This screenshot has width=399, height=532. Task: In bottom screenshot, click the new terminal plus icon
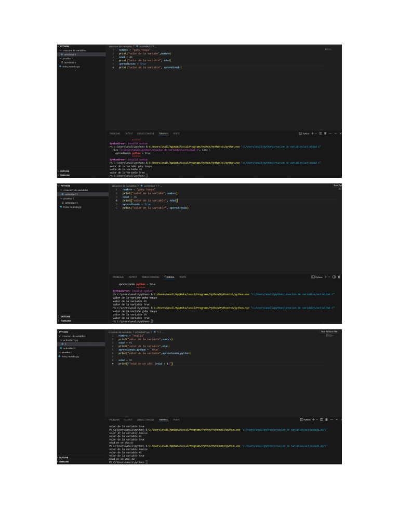pyautogui.click(x=313, y=420)
